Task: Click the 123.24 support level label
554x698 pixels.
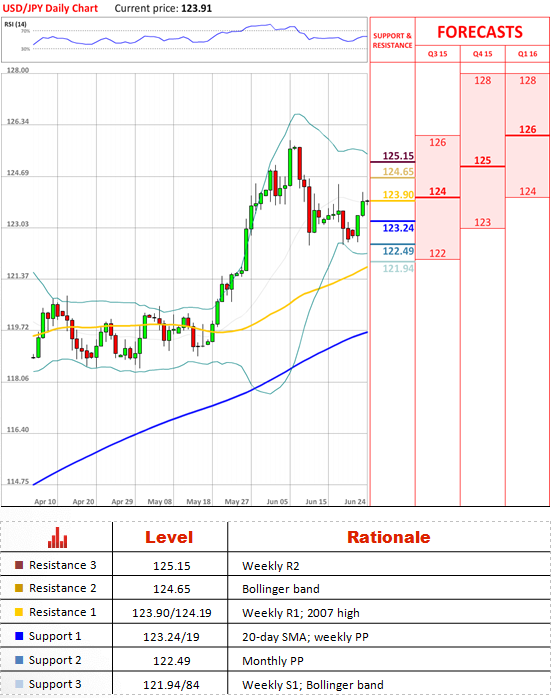Action: point(398,228)
